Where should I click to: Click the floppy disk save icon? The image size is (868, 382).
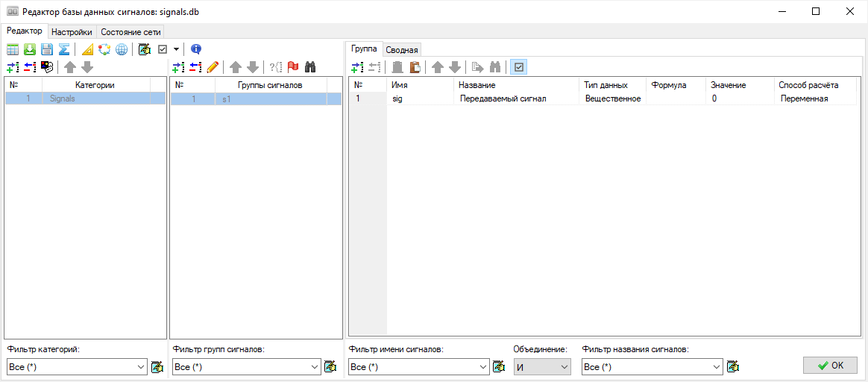[47, 49]
